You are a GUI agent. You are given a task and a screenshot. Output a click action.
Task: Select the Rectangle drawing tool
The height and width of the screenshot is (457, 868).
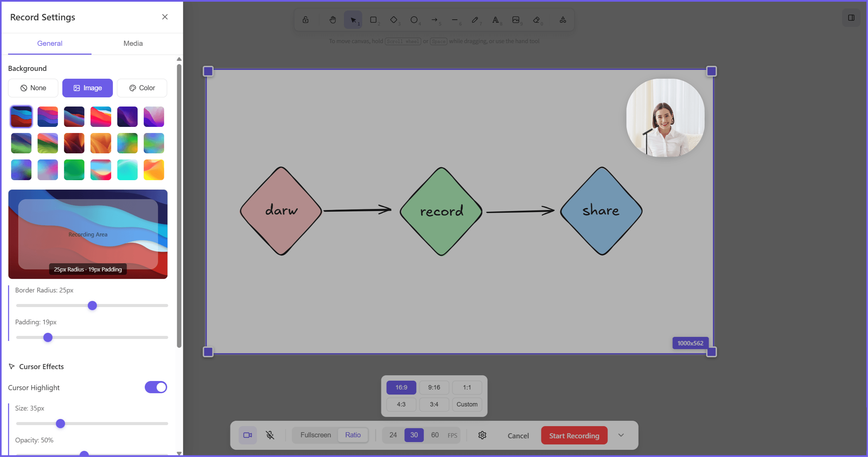click(373, 19)
